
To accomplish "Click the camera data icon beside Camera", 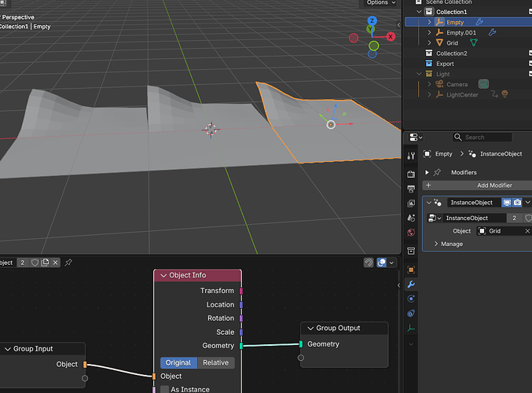I will click(483, 84).
